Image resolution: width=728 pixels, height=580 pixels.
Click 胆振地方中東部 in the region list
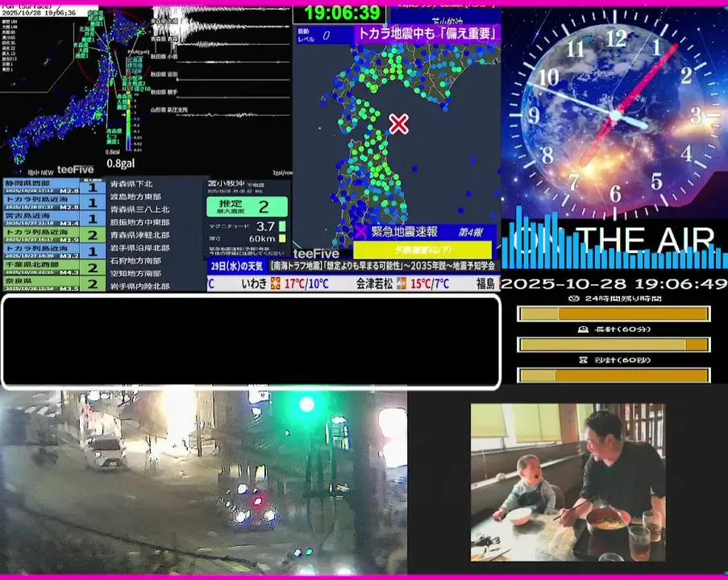[x=139, y=222]
